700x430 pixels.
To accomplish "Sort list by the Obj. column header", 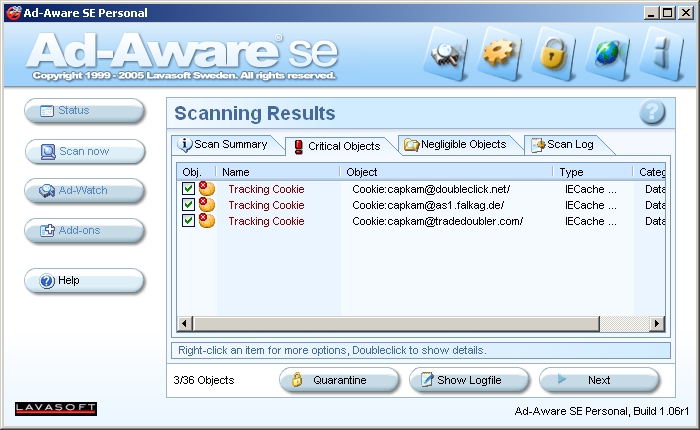I will click(196, 172).
